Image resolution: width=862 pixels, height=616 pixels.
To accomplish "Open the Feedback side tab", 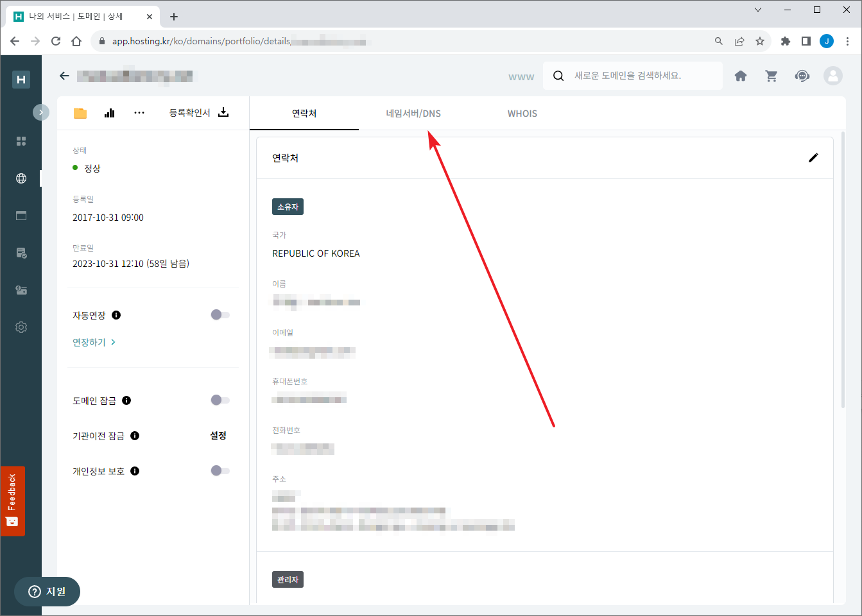I will 12,501.
